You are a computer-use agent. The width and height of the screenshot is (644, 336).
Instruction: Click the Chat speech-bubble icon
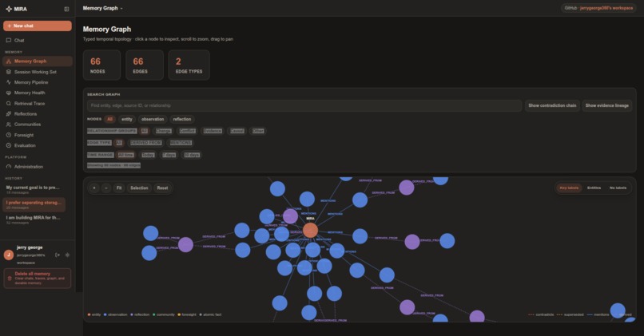click(x=9, y=40)
